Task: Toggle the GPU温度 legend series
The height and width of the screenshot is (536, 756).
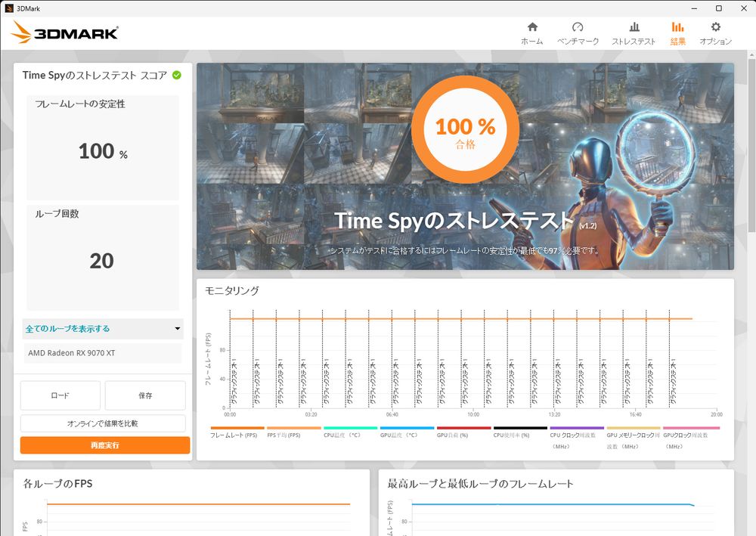Action: click(407, 432)
